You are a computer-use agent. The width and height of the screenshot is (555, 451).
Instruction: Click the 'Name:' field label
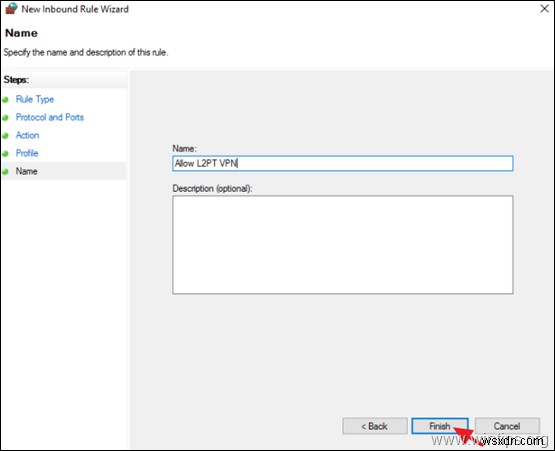point(184,148)
